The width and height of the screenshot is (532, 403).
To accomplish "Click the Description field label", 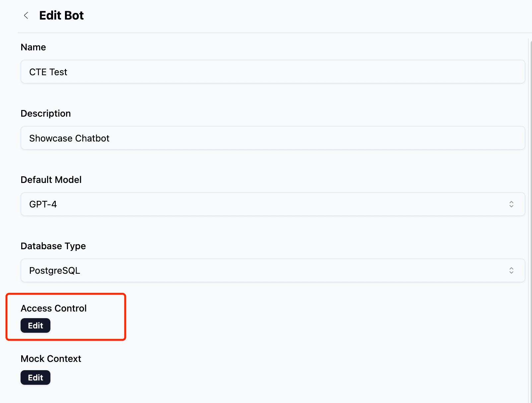I will [x=46, y=114].
